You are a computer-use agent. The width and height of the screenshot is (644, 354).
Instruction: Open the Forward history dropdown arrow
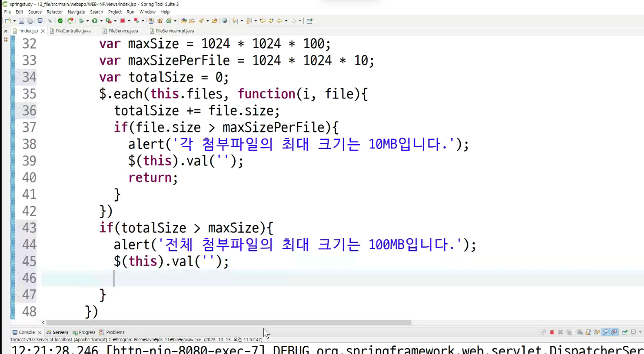click(x=300, y=21)
